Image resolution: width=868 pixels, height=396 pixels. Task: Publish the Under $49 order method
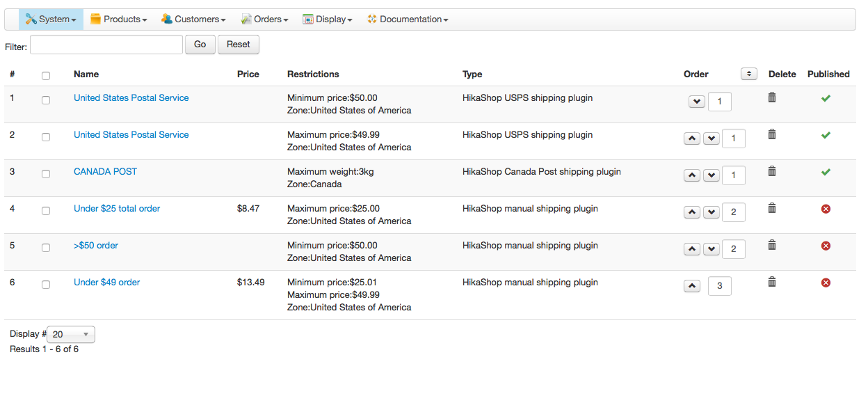click(826, 283)
